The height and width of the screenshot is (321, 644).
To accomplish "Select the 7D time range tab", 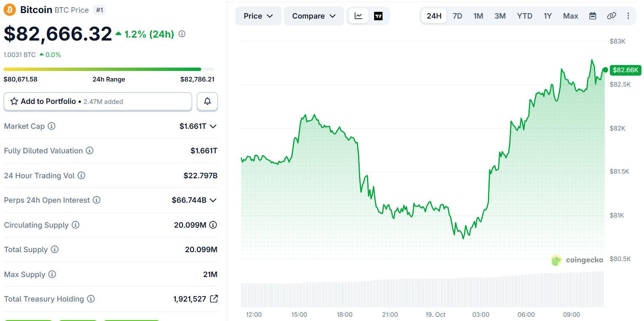I will point(457,16).
